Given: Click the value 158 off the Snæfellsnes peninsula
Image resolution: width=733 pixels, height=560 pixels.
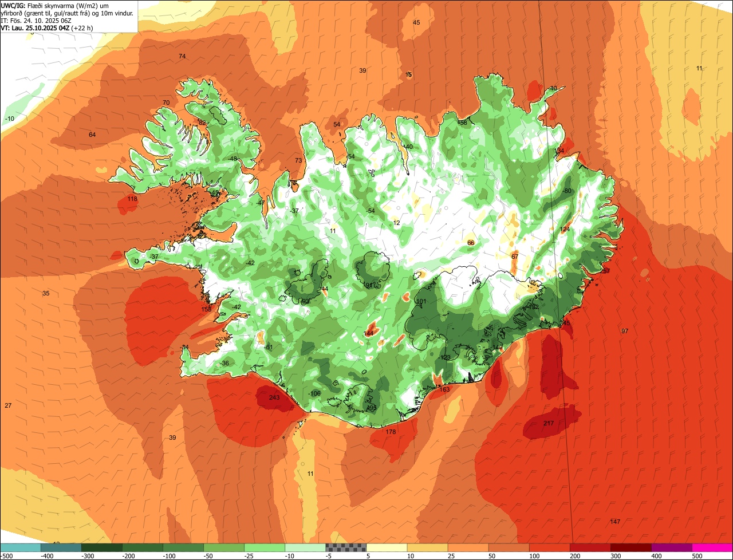Looking at the screenshot, I should tap(207, 309).
